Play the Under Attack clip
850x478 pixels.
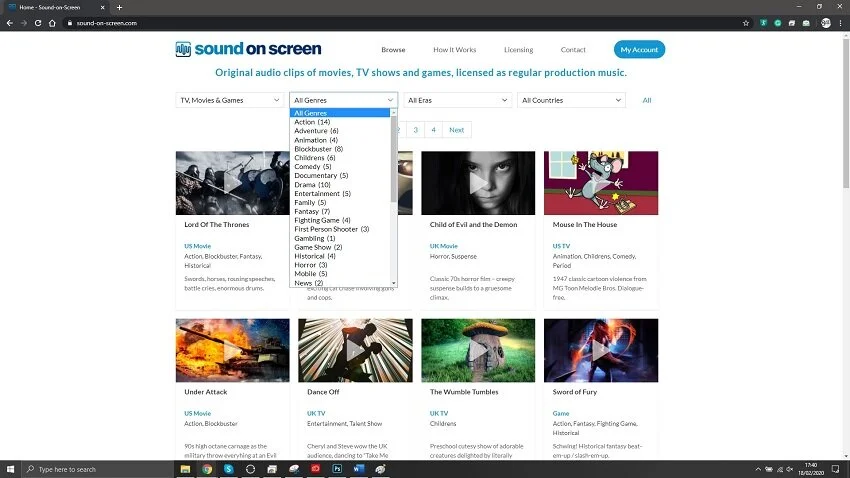pos(233,350)
